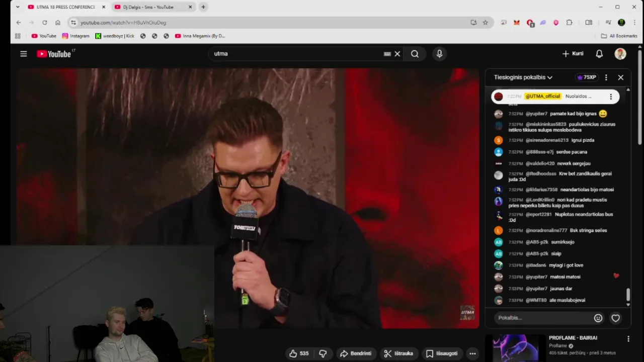Click the PROFLAME - BAIRIAI video title

(573, 338)
